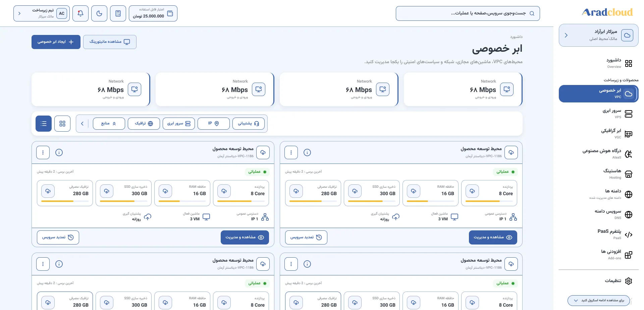Switch to grid view toggle
This screenshot has height=310, width=644.
tap(62, 124)
